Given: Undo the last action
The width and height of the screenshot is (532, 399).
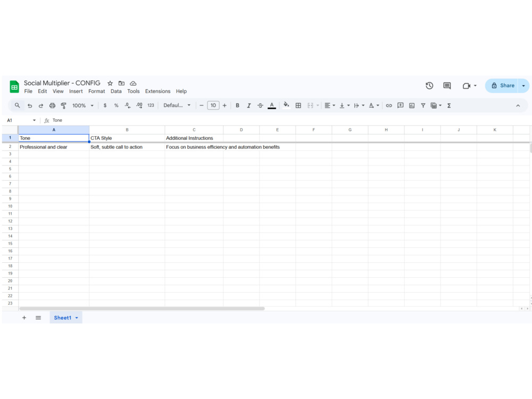Looking at the screenshot, I should (x=30, y=105).
